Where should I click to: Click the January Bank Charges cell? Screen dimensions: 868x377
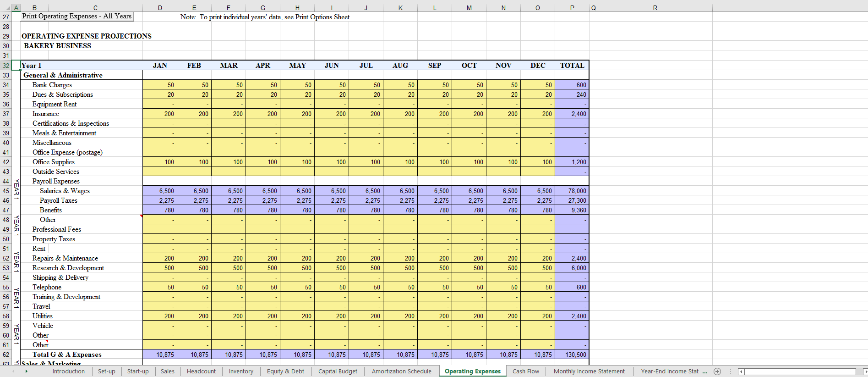[160, 85]
